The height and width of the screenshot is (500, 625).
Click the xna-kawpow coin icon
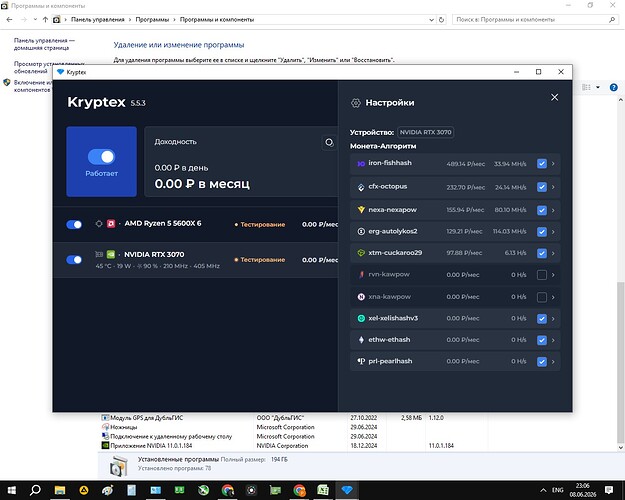click(361, 297)
